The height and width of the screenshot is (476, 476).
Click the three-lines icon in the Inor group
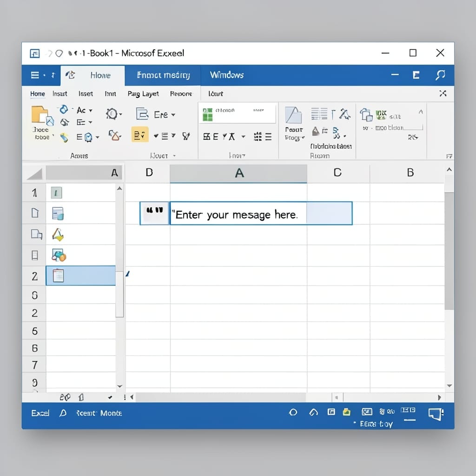pyautogui.click(x=268, y=137)
